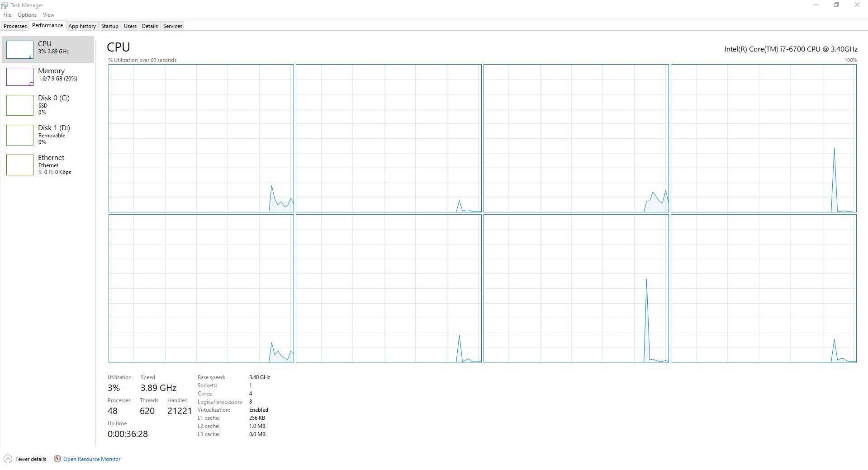Click the Handles count value 21221
868x470 pixels.
pos(180,411)
